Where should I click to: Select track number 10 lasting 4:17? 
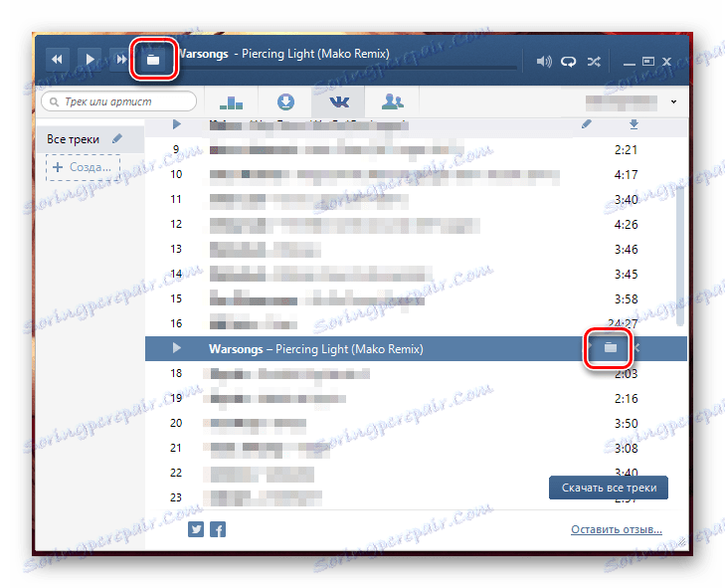coord(416,174)
